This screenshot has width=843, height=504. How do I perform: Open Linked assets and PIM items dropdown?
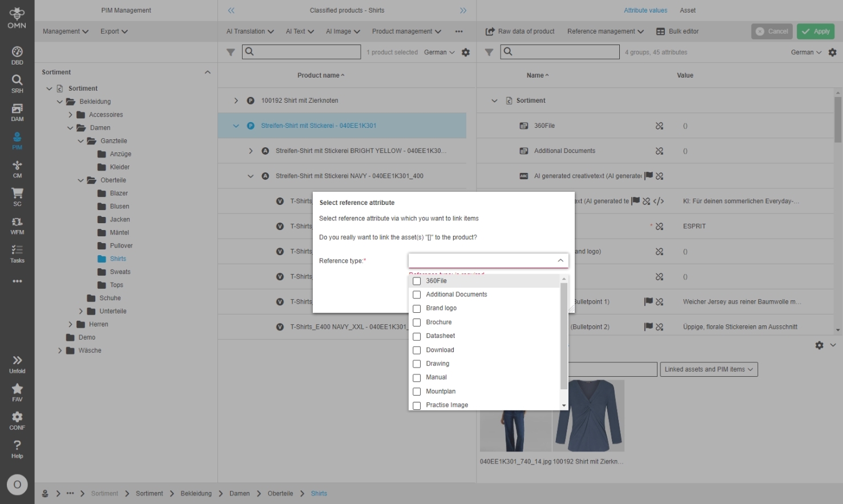(708, 369)
